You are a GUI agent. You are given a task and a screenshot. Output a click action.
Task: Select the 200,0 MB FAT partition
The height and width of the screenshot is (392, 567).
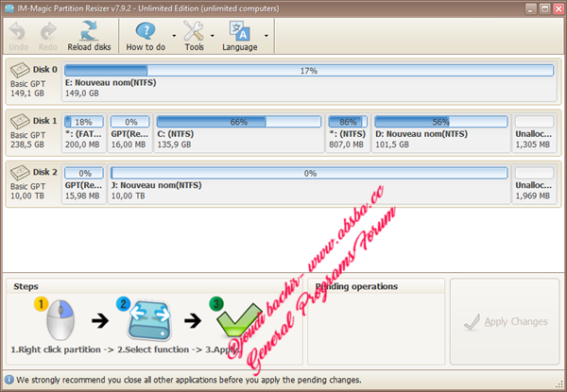(84, 132)
